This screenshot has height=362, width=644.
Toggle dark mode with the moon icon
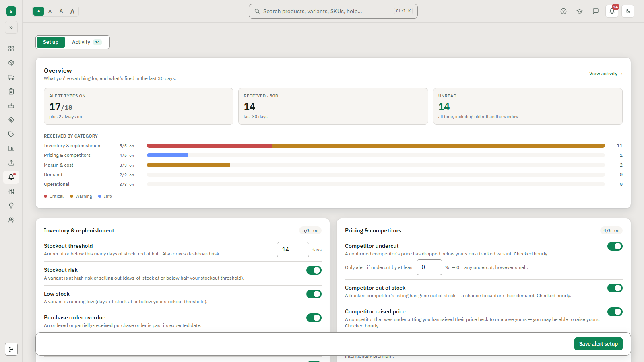(x=628, y=11)
